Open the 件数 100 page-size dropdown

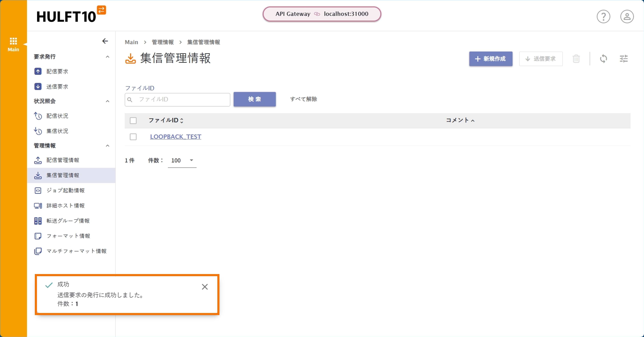[182, 161]
